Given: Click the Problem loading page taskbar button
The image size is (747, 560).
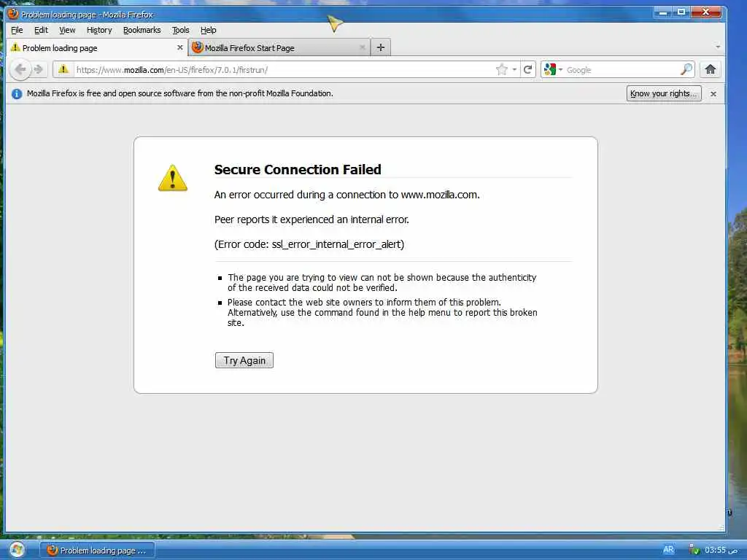Looking at the screenshot, I should tap(97, 551).
